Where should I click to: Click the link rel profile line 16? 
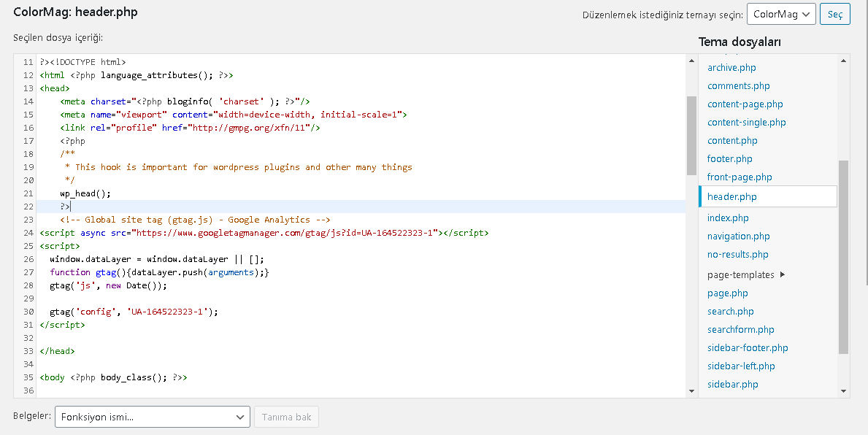(190, 128)
